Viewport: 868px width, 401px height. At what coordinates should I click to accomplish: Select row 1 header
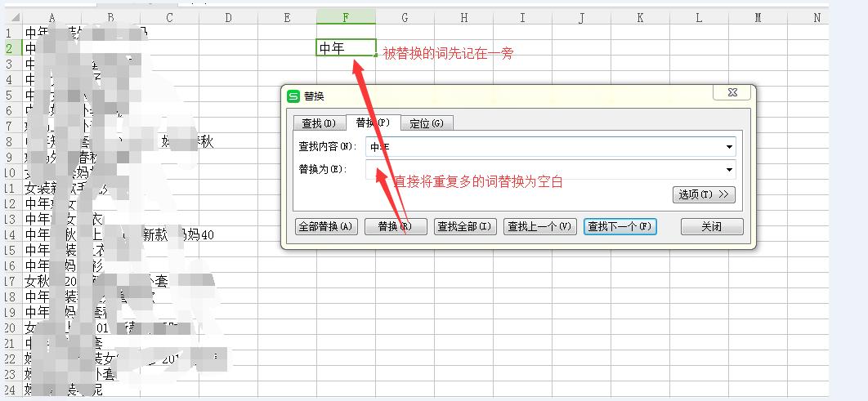[11, 33]
